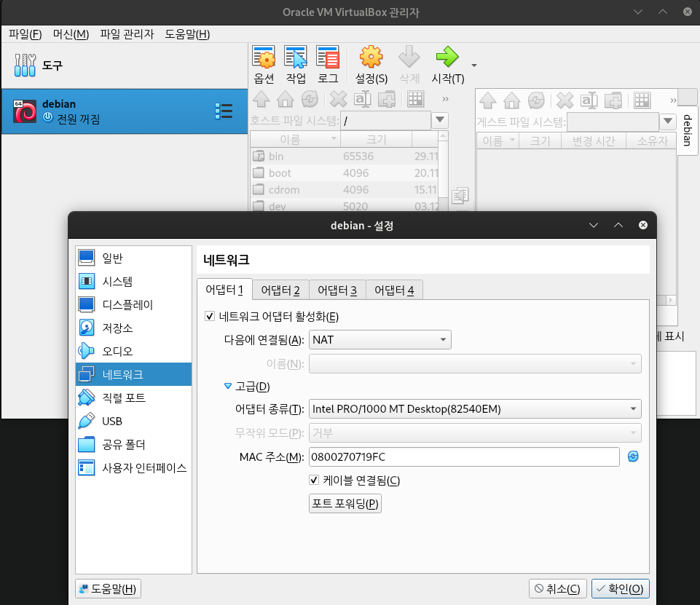Click guest panel properties grid icon
Viewport: 700px width, 605px height.
[x=642, y=100]
